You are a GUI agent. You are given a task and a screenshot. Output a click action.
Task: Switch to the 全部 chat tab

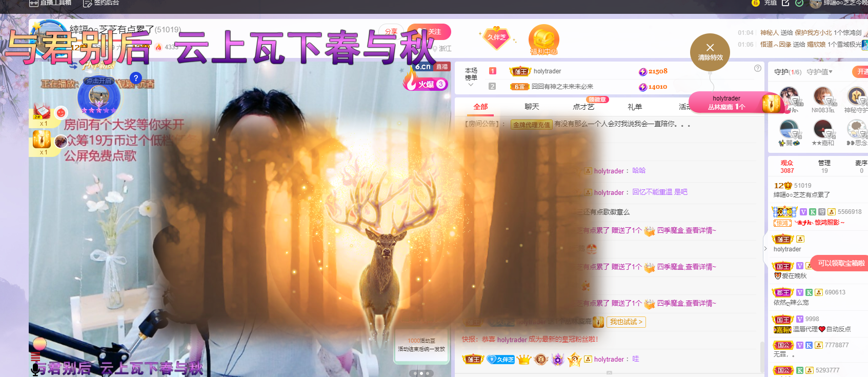[480, 107]
